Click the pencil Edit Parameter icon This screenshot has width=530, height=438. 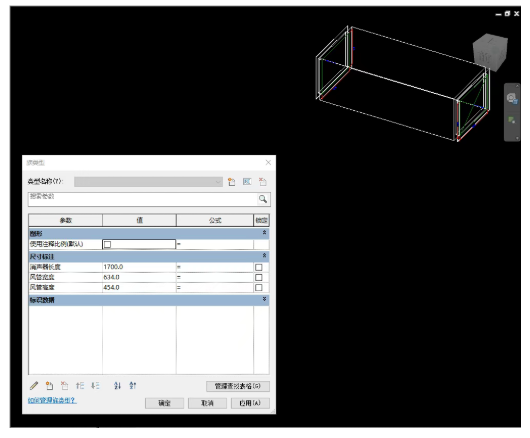[x=34, y=386]
